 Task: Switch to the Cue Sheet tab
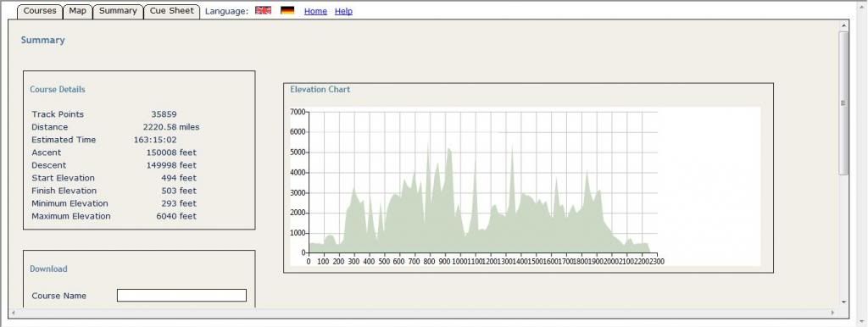pyautogui.click(x=171, y=11)
